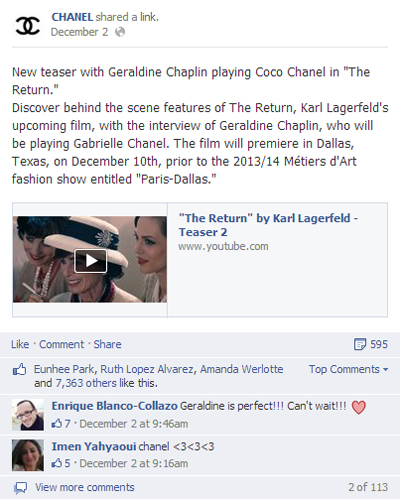The height and width of the screenshot is (499, 400).
Task: Expand the Top Comments dropdown
Action: point(348,369)
